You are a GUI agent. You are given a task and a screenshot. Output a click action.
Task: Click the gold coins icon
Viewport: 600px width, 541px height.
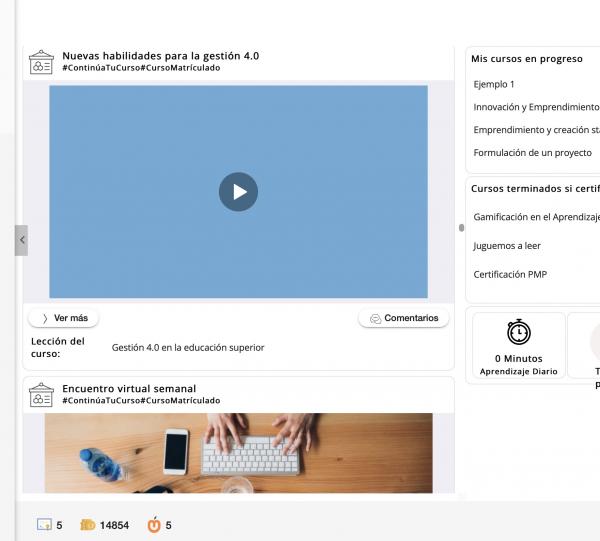87,525
